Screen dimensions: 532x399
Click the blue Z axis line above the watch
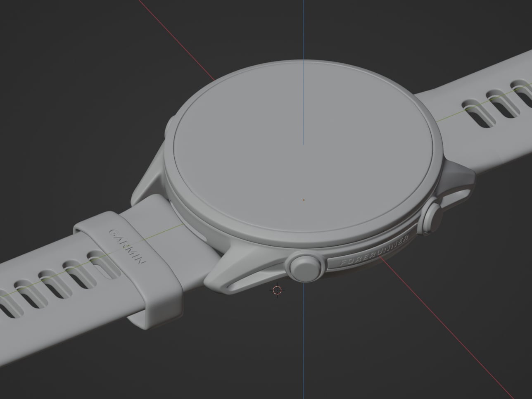304,29
